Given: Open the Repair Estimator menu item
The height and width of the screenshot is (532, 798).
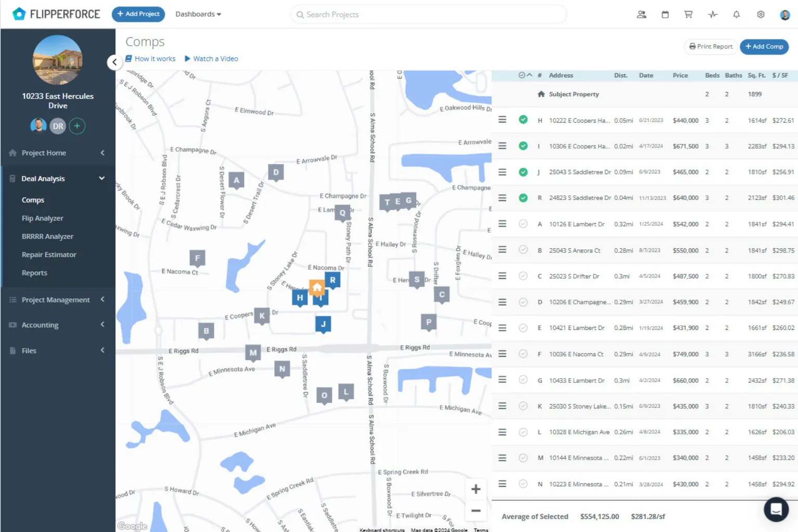Looking at the screenshot, I should (49, 254).
